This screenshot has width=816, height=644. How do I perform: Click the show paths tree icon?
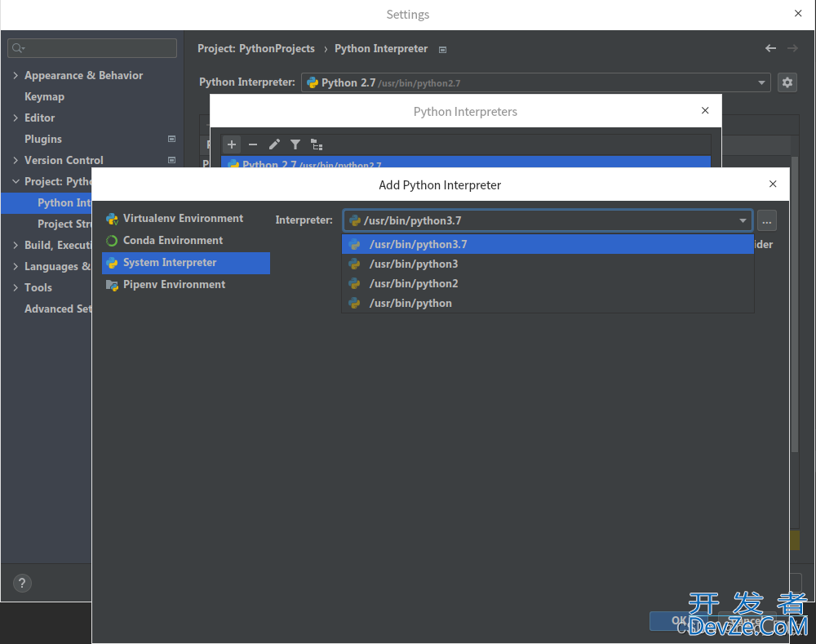(x=317, y=144)
